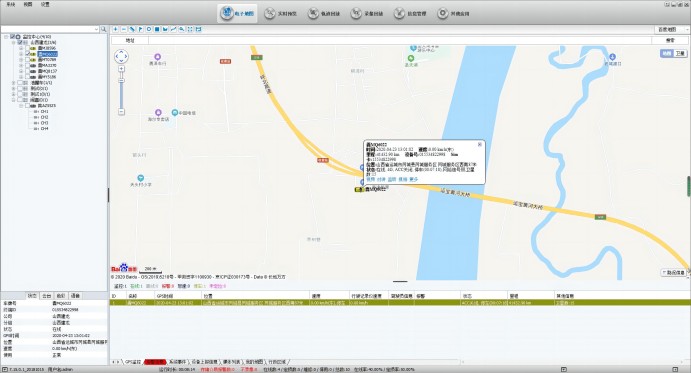The width and height of the screenshot is (691, 373).
Task: Select the flag marker tool in map toolbar
Action: point(141,29)
